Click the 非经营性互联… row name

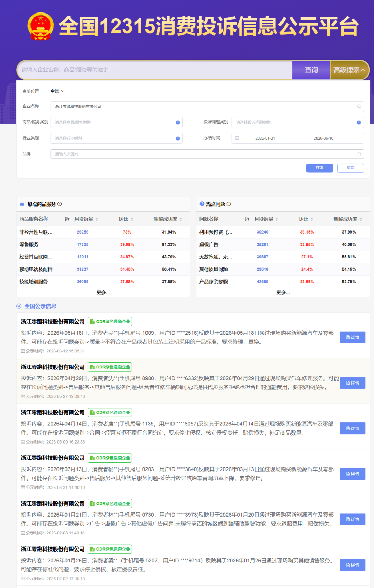click(x=36, y=232)
